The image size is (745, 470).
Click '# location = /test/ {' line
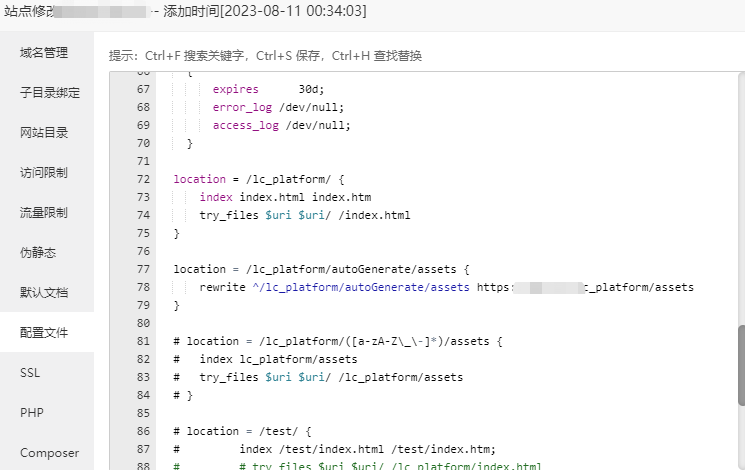coord(242,431)
